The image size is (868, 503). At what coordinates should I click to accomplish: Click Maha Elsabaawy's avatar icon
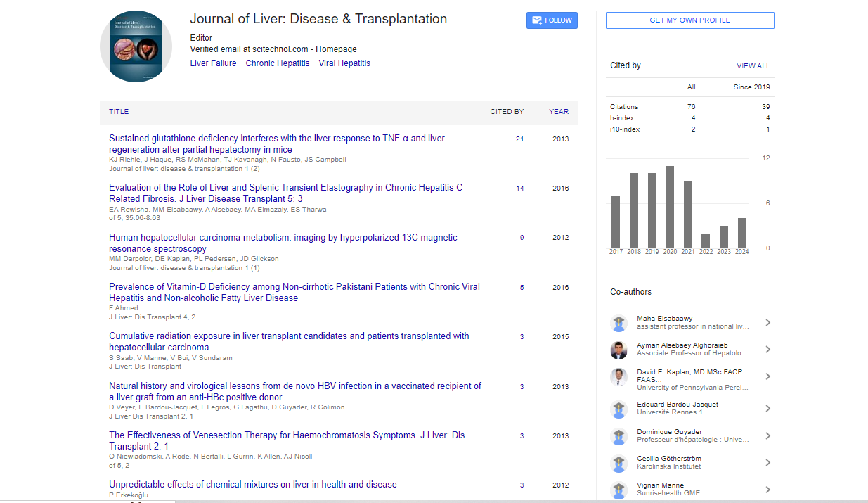coord(618,323)
